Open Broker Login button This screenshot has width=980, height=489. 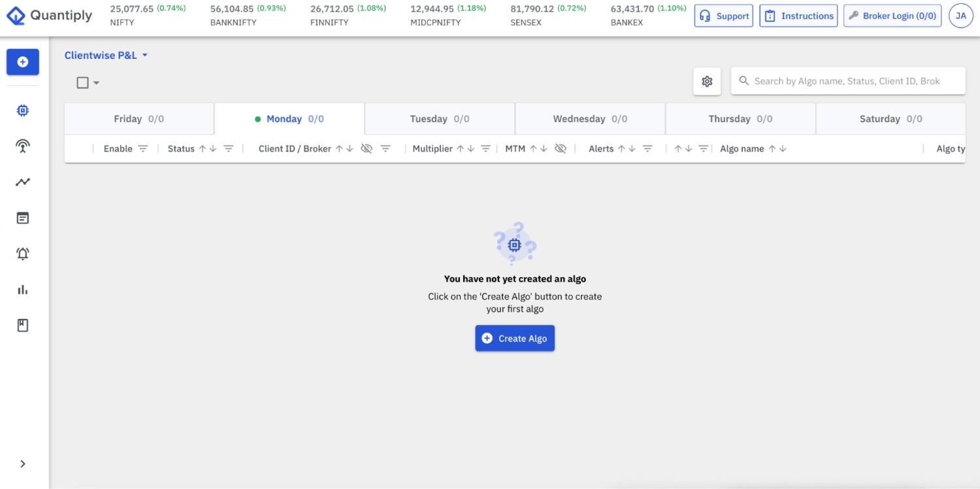[x=892, y=16]
